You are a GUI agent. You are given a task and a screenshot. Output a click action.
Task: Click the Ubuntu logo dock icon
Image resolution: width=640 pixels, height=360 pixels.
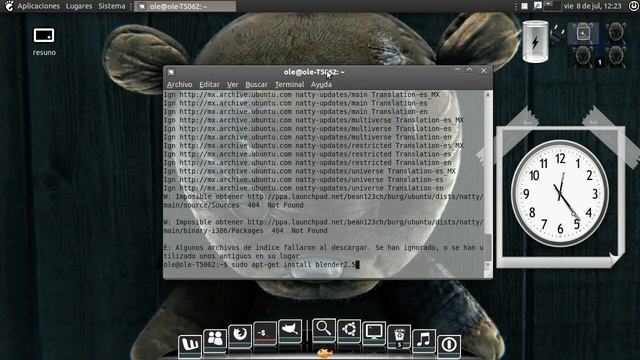[349, 330]
